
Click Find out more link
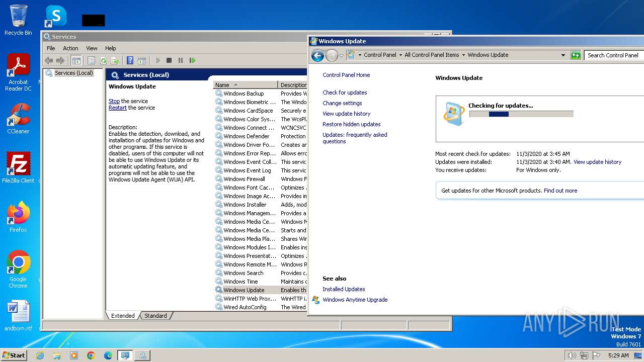tap(560, 191)
